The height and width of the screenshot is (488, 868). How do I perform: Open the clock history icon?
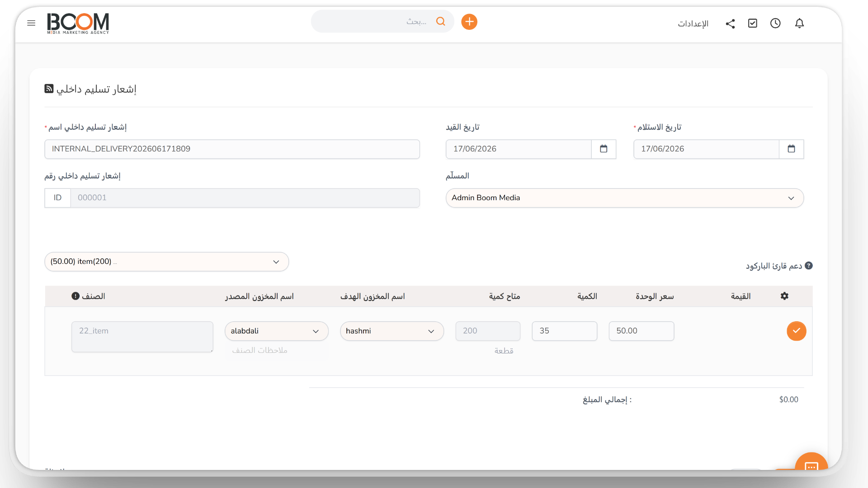tap(775, 23)
